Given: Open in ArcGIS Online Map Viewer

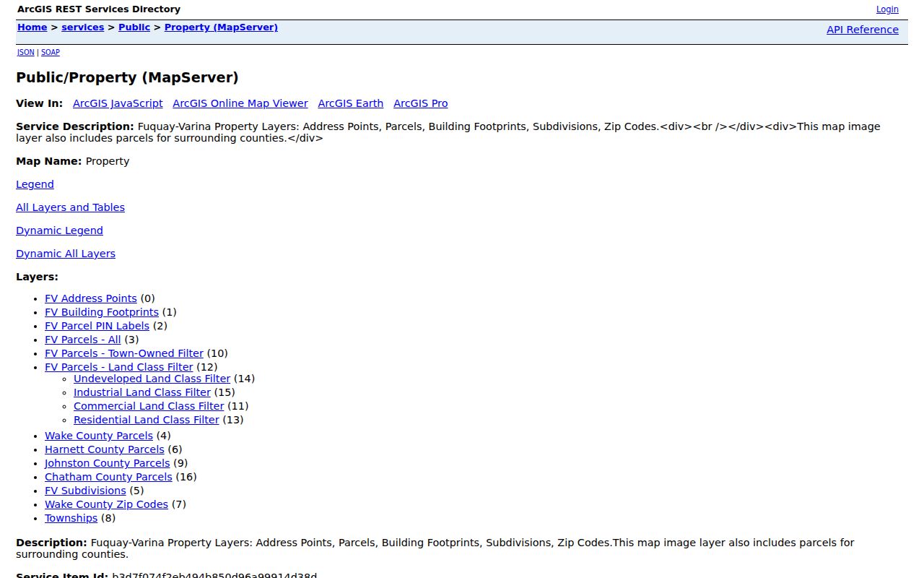Looking at the screenshot, I should (x=240, y=103).
